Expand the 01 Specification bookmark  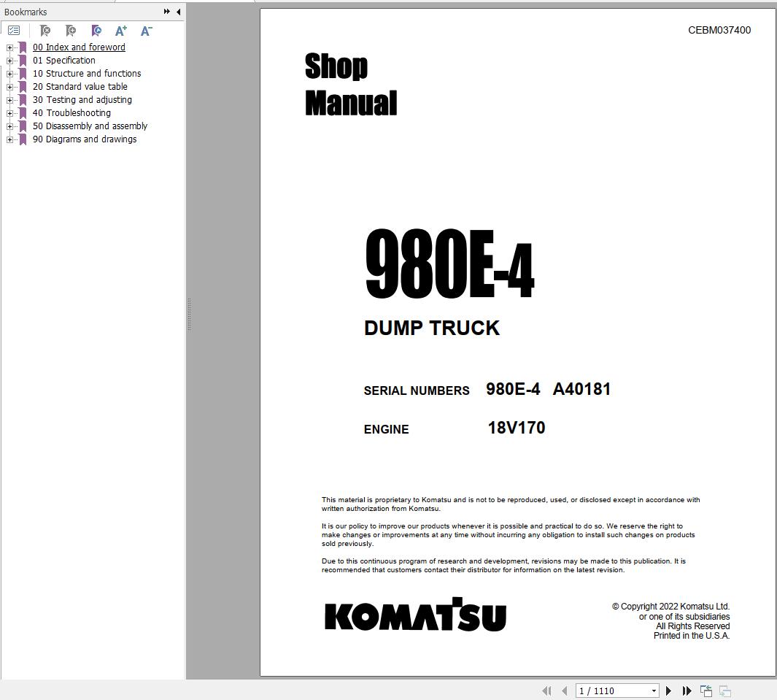(9, 61)
